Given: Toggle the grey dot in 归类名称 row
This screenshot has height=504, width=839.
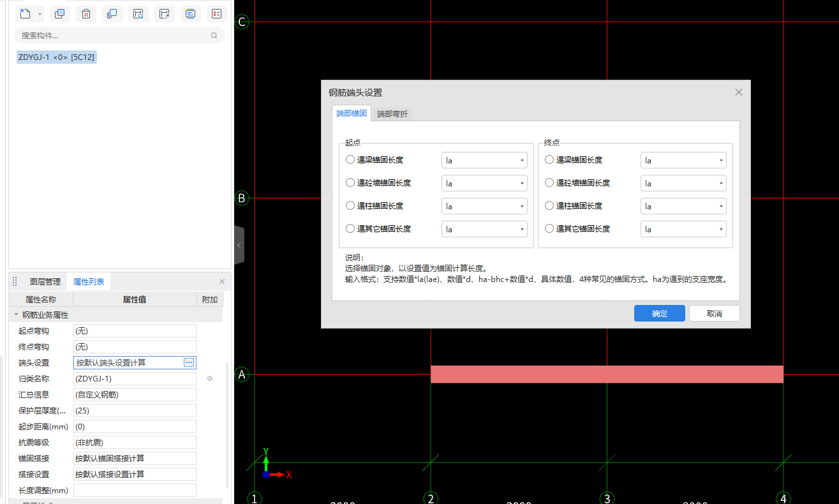Looking at the screenshot, I should point(210,378).
